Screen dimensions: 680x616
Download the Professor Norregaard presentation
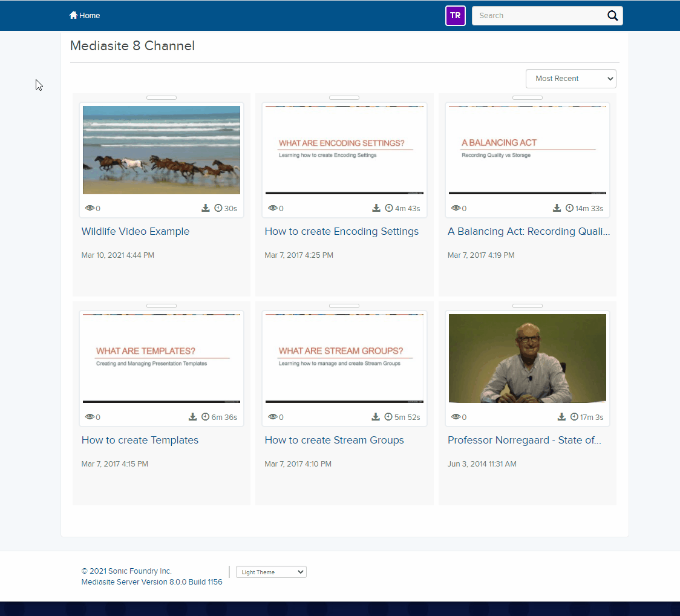click(x=561, y=417)
